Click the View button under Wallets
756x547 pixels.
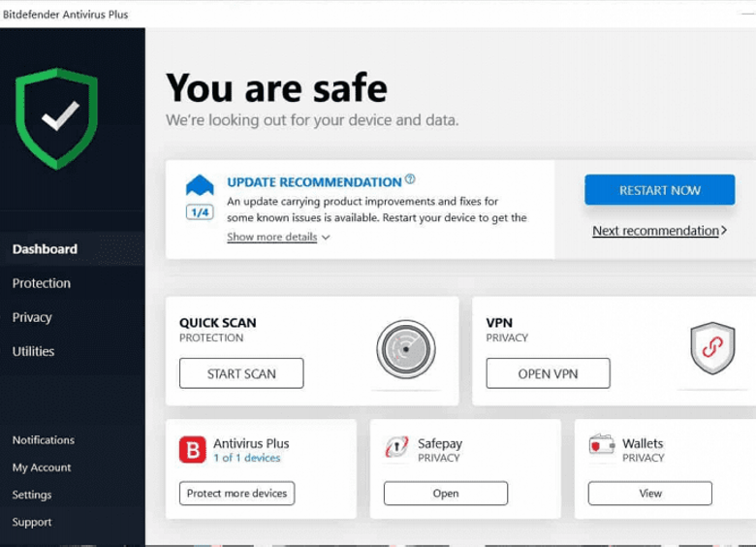point(650,493)
